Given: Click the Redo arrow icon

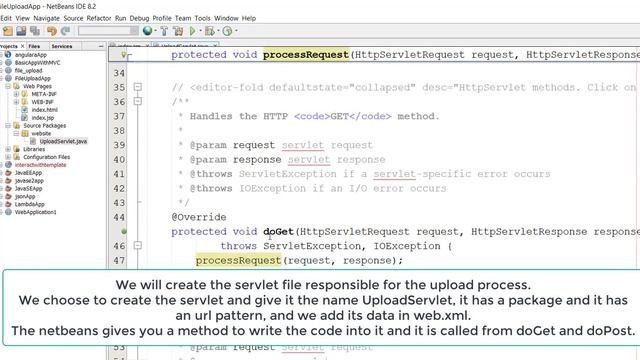Looking at the screenshot, I should pyautogui.click(x=65, y=31).
